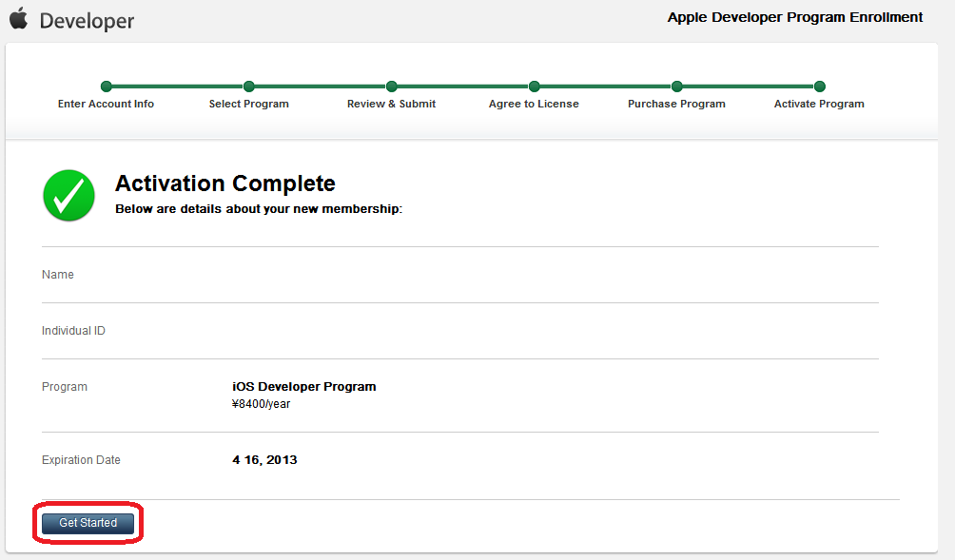Click the Get Started button

[88, 523]
